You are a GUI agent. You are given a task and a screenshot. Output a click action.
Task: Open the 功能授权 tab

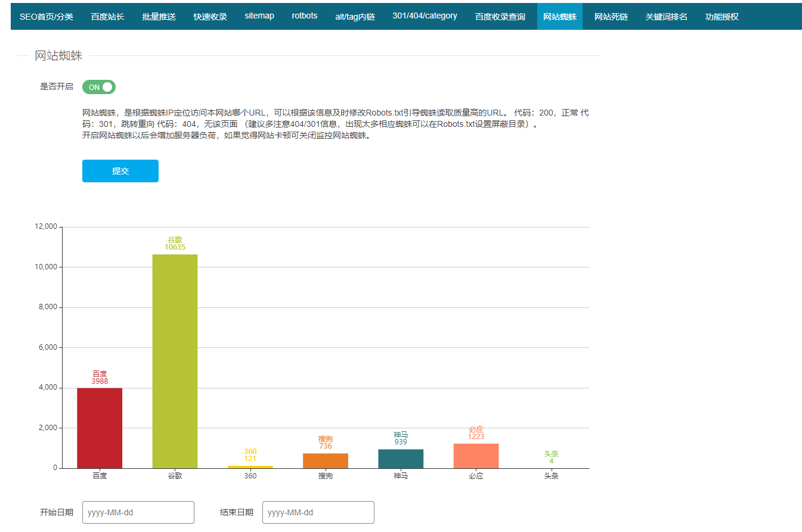pos(721,16)
